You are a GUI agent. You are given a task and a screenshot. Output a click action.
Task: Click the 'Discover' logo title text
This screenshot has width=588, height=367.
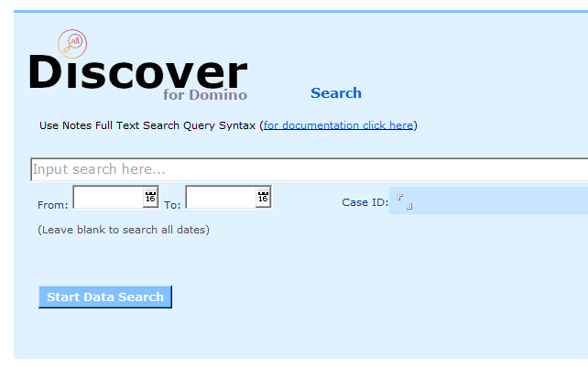[x=138, y=72]
